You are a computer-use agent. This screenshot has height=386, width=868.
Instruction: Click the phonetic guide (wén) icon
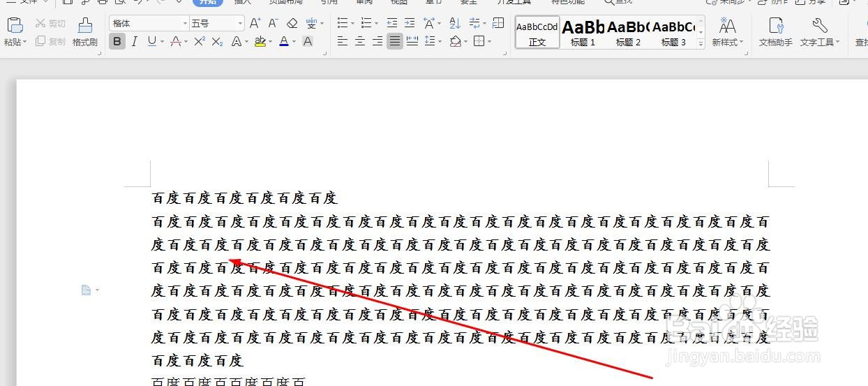(311, 24)
